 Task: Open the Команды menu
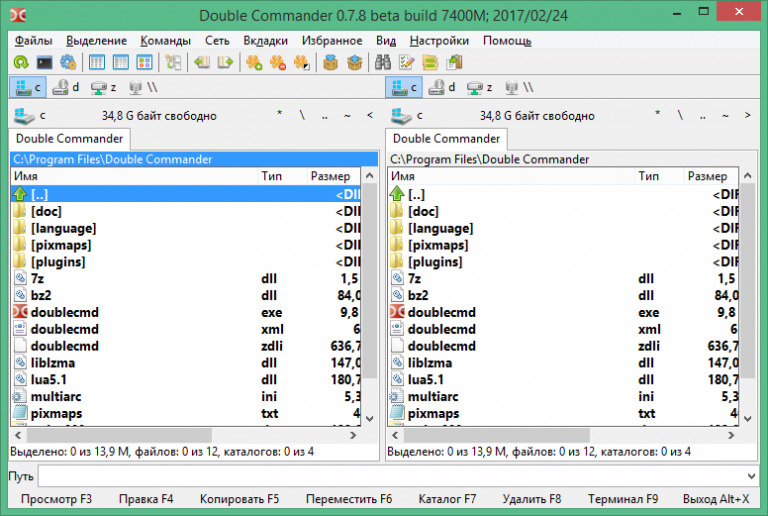pos(166,41)
